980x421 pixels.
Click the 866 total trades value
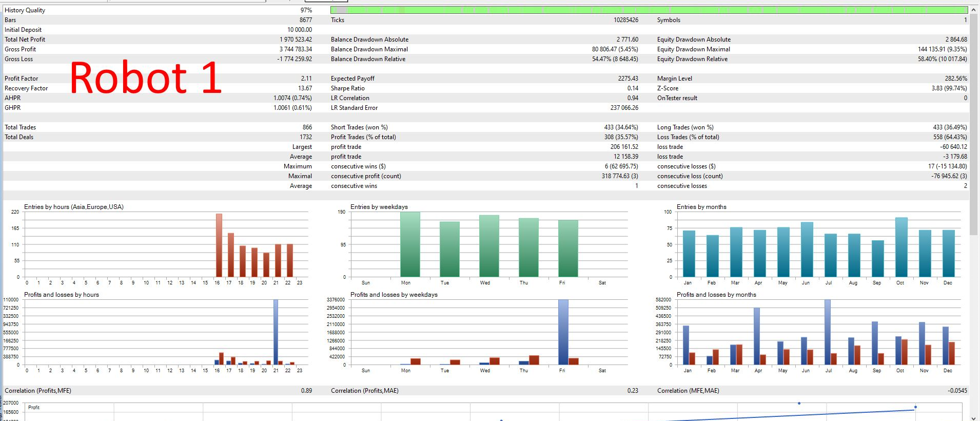pyautogui.click(x=307, y=127)
